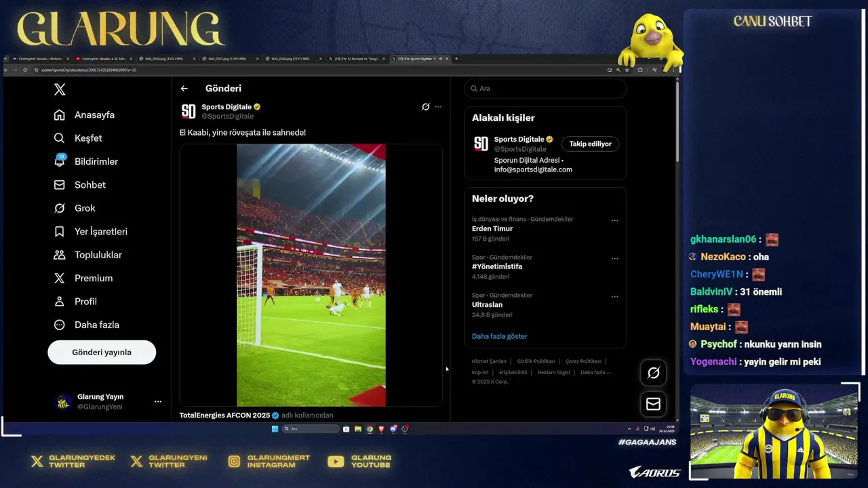This screenshot has width=868, height=488.
Task: Open a new browser tab
Action: [x=456, y=59]
